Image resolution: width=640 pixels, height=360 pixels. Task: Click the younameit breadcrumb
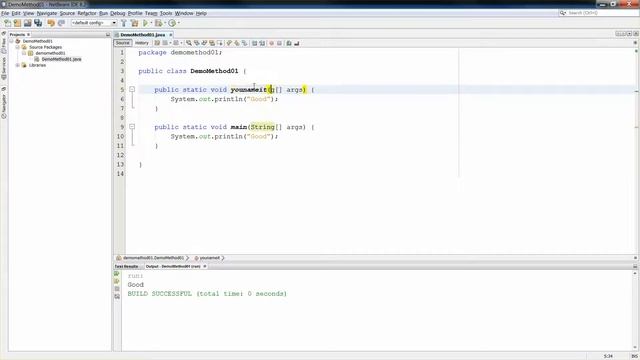click(209, 258)
